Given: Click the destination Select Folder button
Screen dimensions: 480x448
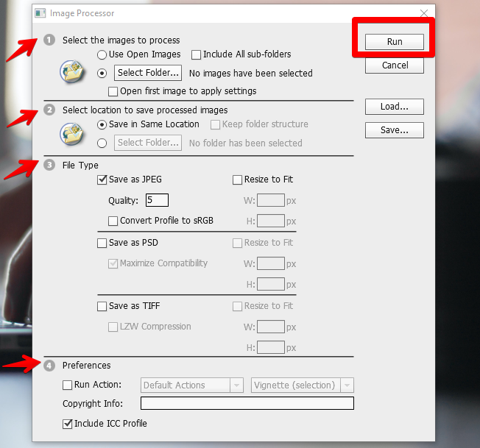Looking at the screenshot, I should coord(148,143).
